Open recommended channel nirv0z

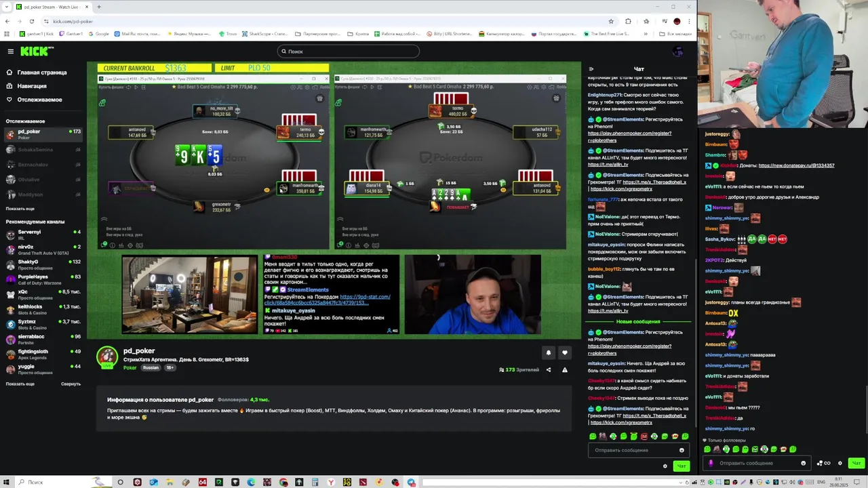tap(43, 249)
